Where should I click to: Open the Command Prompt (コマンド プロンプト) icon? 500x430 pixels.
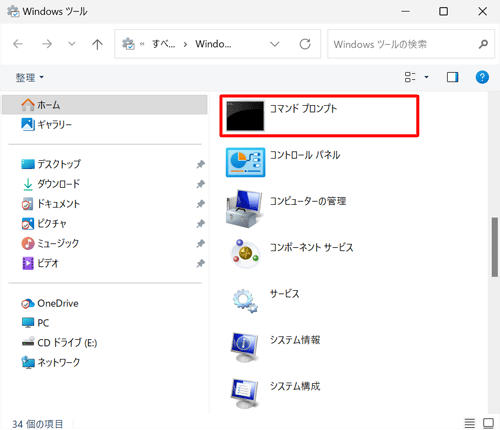click(x=245, y=116)
